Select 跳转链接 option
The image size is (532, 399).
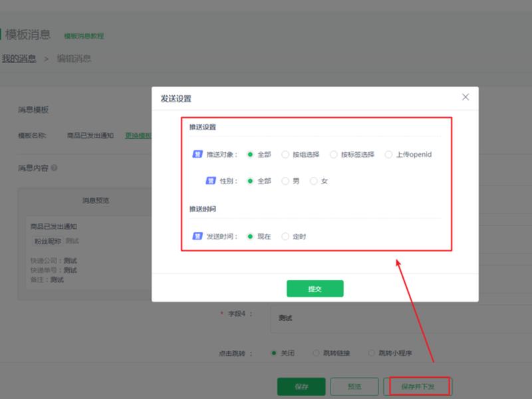pos(316,353)
